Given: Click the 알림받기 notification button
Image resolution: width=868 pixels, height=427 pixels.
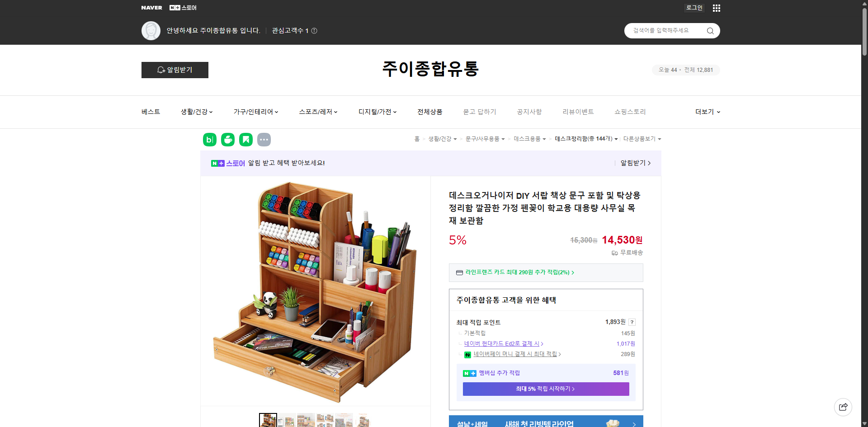Looking at the screenshot, I should click(x=175, y=70).
